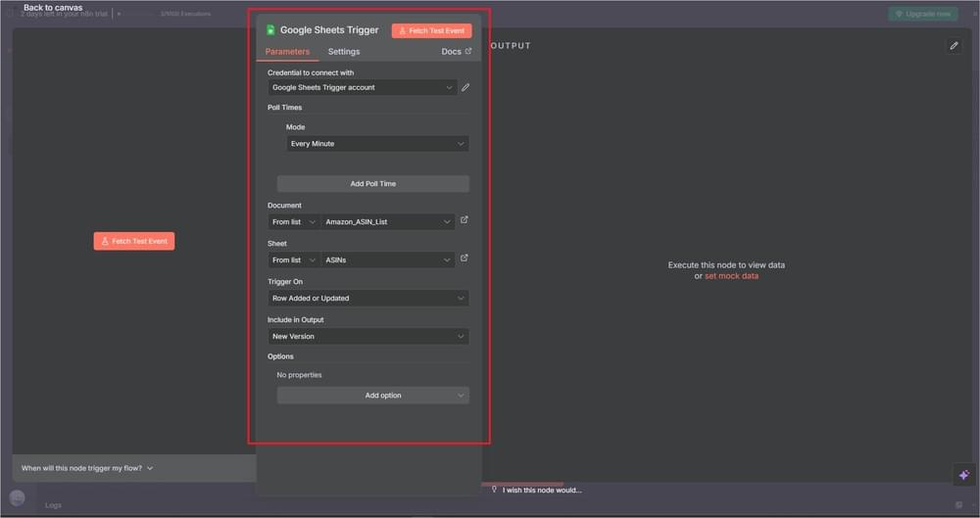This screenshot has height=518, width=980.
Task: Open the Trigger On dropdown
Action: pos(367,299)
